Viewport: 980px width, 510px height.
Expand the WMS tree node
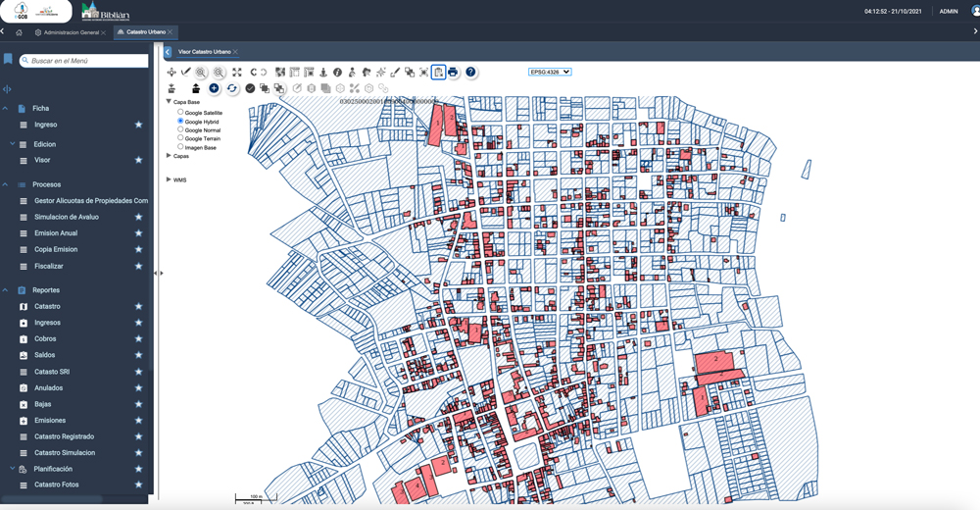(x=169, y=179)
